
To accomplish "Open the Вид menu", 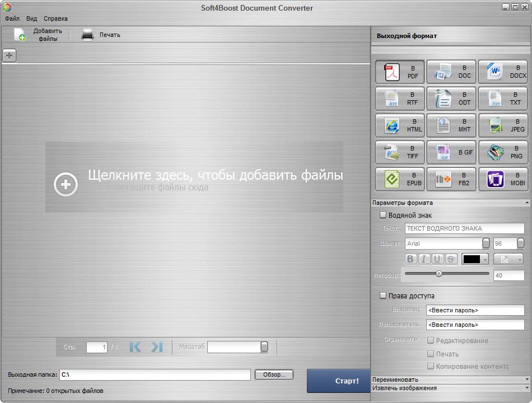I will (31, 18).
